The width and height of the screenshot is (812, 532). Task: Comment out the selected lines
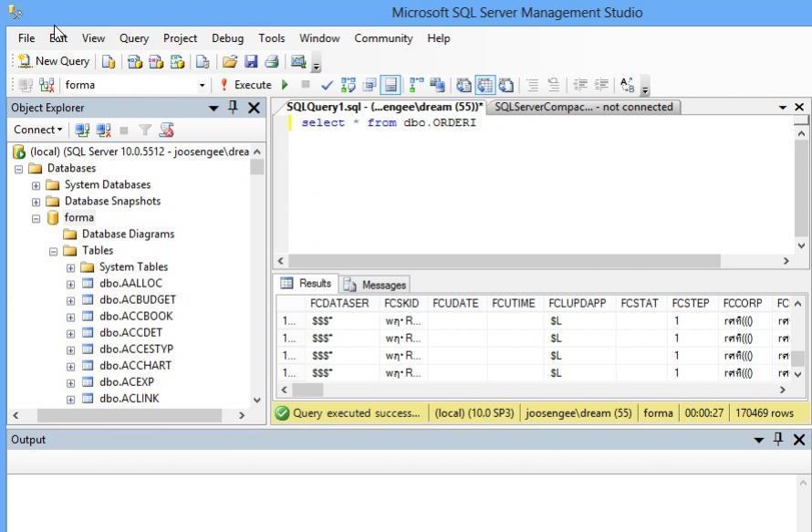click(532, 85)
